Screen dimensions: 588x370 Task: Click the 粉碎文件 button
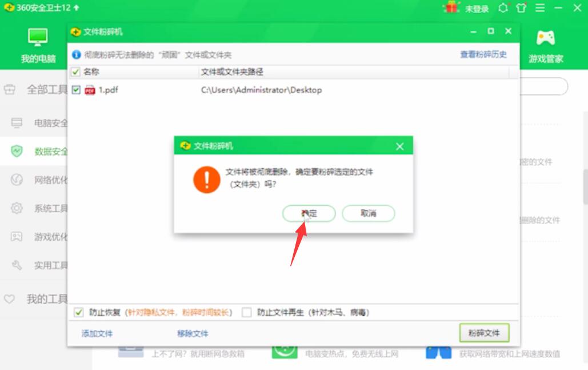tap(484, 333)
